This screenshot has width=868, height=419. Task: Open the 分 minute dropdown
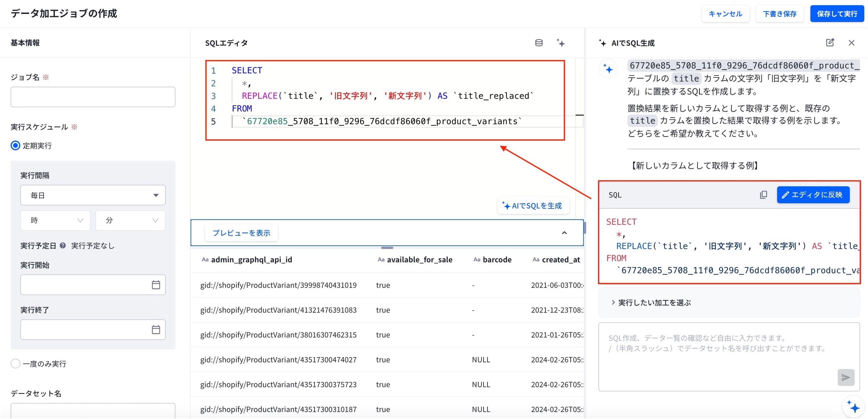click(x=131, y=220)
